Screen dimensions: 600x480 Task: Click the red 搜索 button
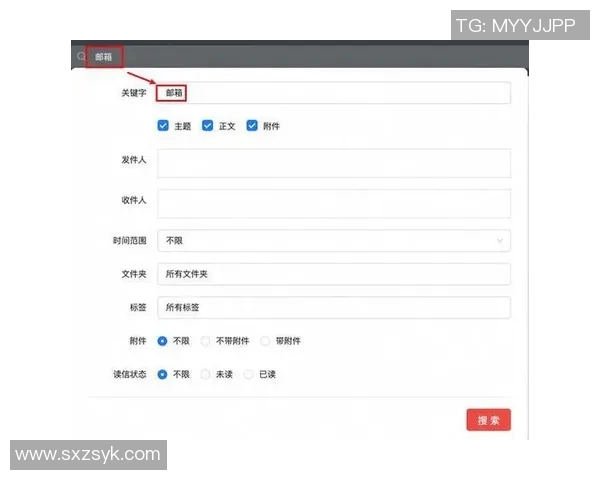[488, 421]
